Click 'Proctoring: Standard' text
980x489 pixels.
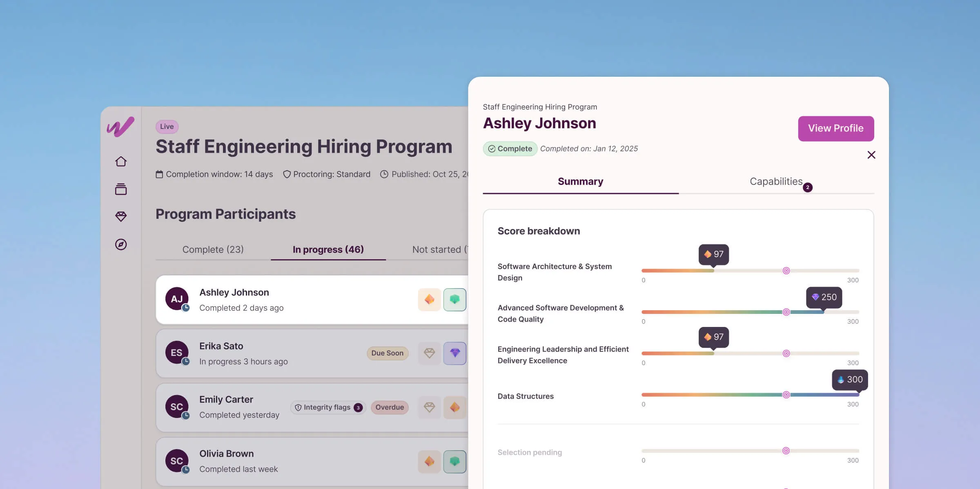point(332,174)
